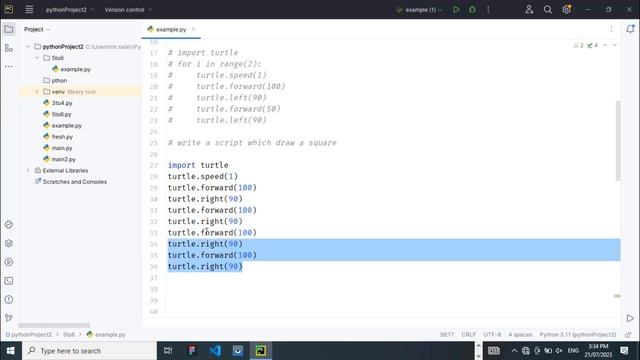Select 5to6.py in the project tree
The image size is (640, 360).
coord(61,114)
